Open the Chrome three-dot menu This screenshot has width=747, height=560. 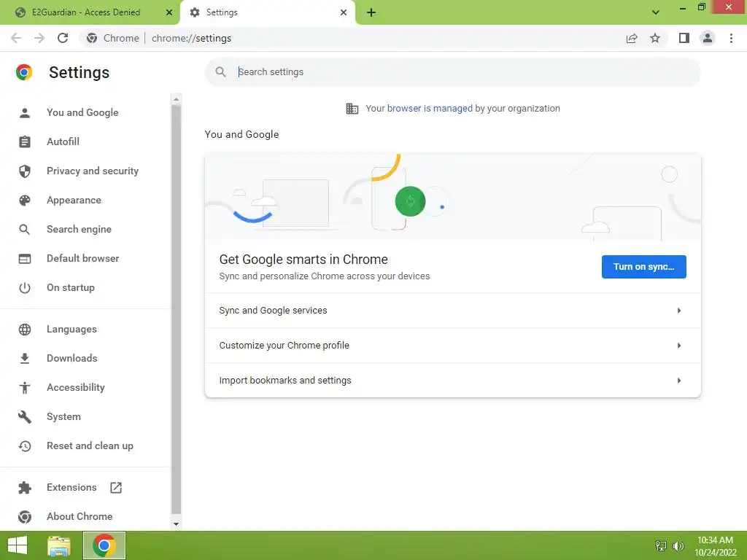click(731, 38)
